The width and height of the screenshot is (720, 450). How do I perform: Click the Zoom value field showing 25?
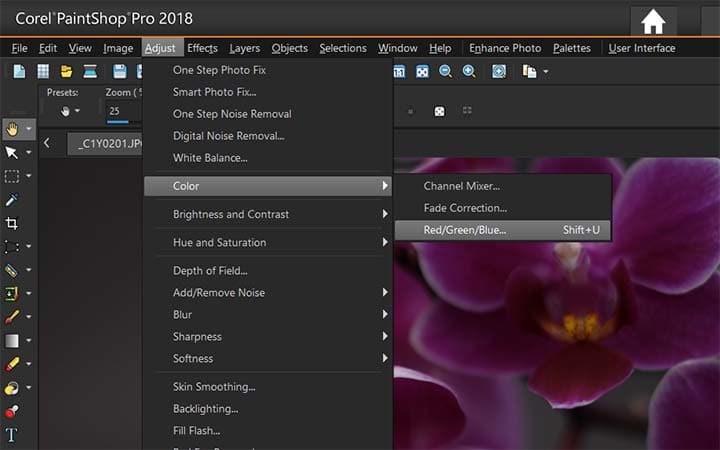tap(123, 111)
